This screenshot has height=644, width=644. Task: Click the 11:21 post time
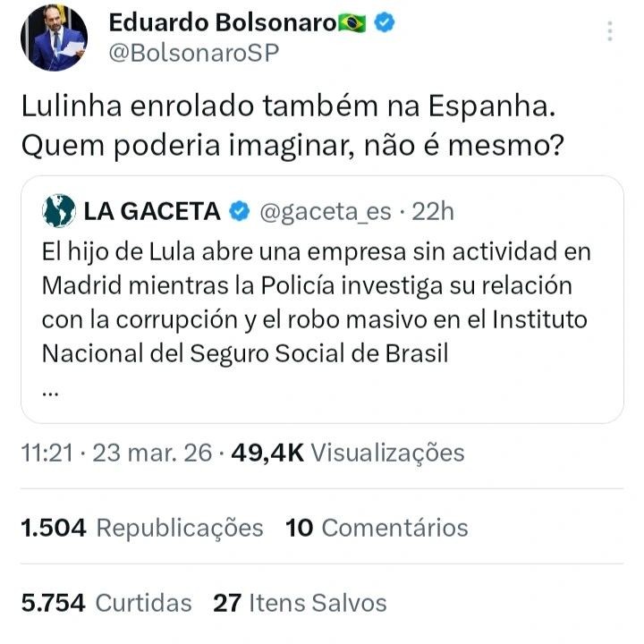pos(46,453)
